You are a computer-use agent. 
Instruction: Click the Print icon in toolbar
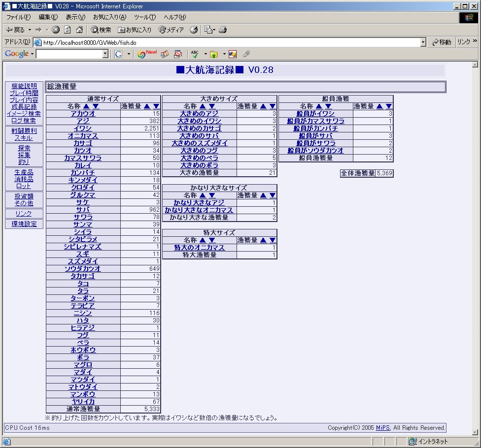[x=223, y=30]
